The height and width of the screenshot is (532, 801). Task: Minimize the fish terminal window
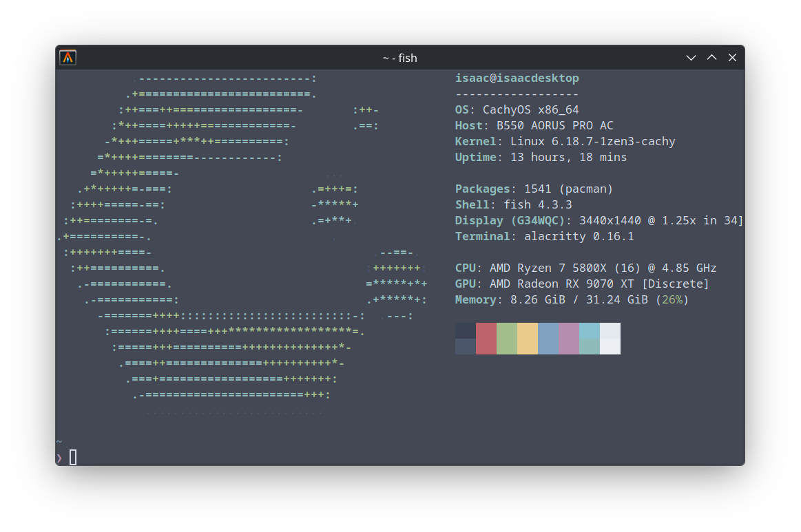691,58
